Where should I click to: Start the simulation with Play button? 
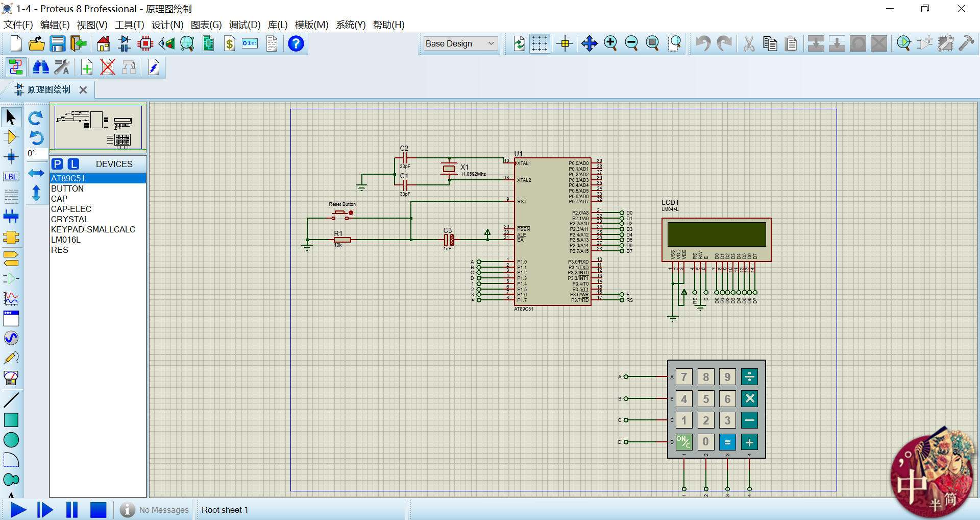click(x=18, y=510)
